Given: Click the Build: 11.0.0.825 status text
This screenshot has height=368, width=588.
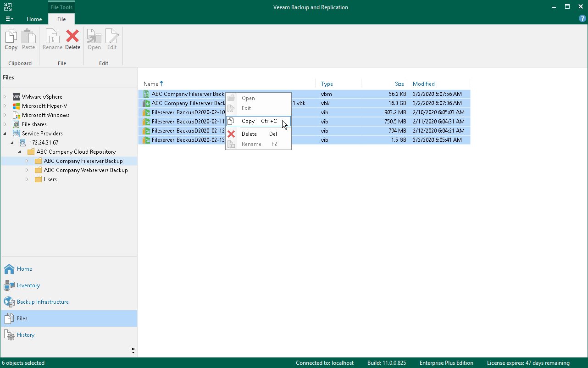Looking at the screenshot, I should (x=387, y=363).
